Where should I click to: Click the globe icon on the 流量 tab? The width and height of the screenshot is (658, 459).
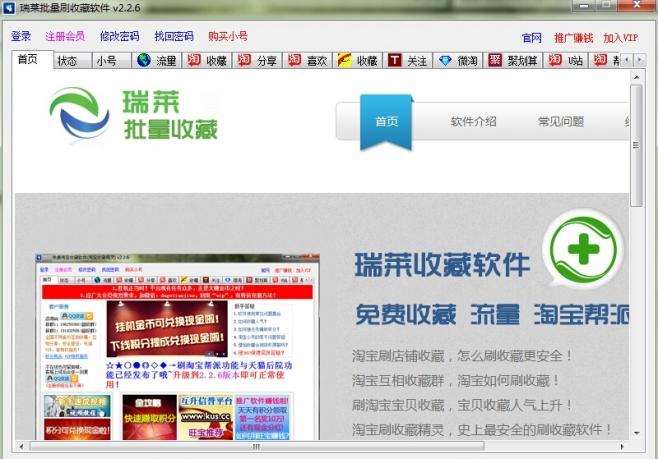[144, 60]
